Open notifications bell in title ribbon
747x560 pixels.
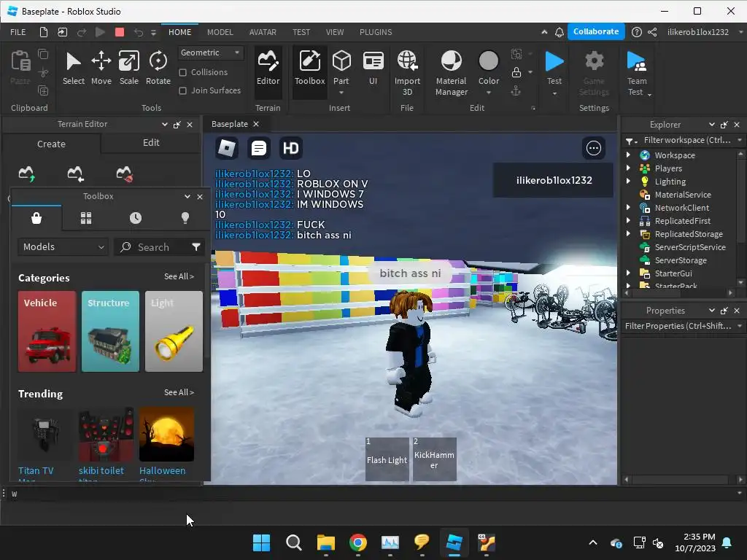coord(560,32)
